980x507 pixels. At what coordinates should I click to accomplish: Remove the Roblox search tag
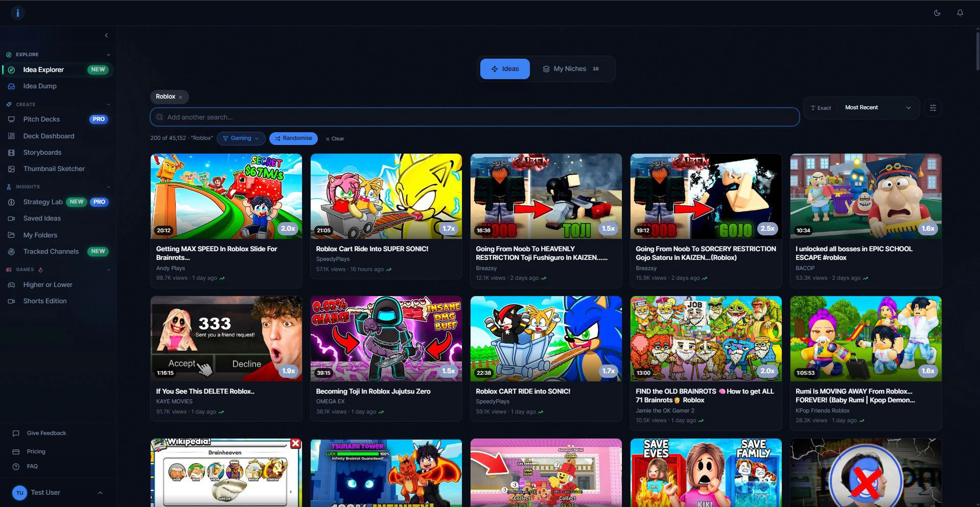[x=180, y=97]
